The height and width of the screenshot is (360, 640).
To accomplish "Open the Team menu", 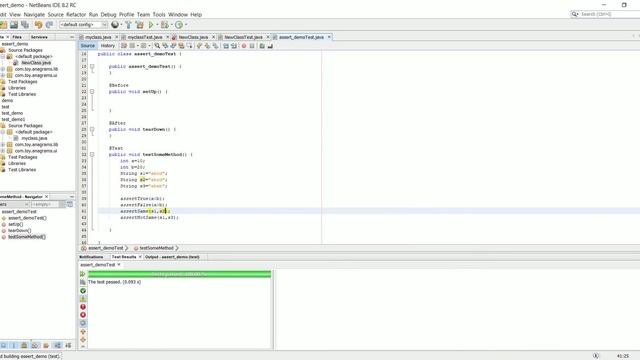I will click(x=143, y=14).
